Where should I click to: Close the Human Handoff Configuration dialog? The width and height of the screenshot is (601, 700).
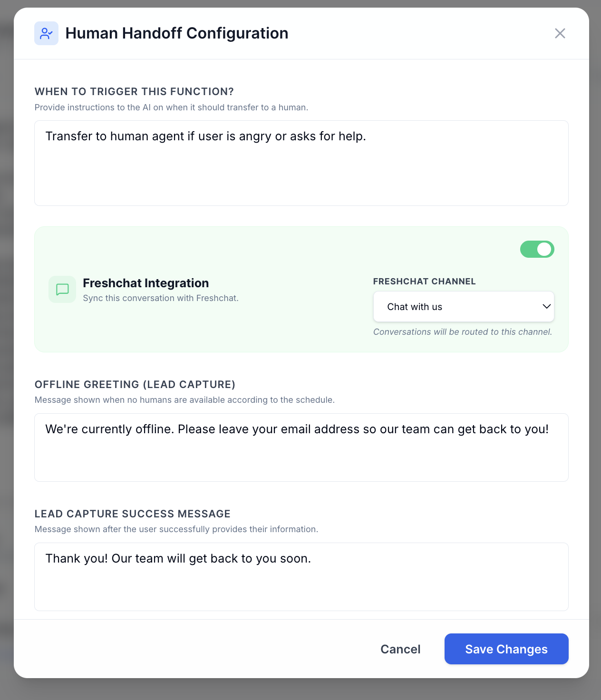click(560, 33)
